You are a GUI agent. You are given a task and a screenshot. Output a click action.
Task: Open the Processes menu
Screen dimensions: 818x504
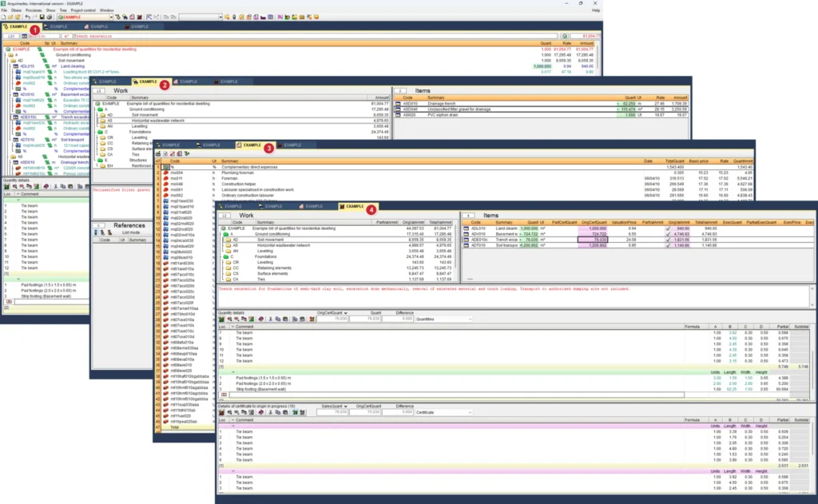coord(34,10)
